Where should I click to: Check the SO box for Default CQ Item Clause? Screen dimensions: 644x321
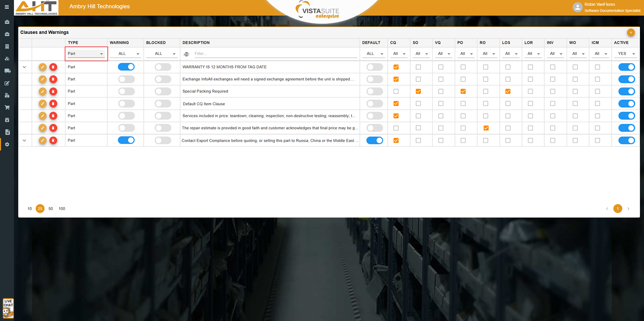click(x=418, y=104)
